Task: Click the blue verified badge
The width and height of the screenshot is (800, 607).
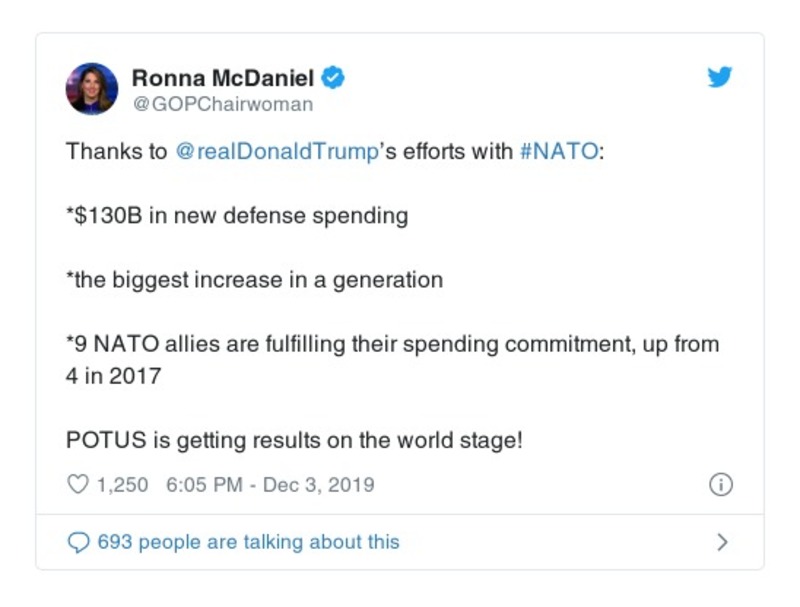Action: pos(335,78)
